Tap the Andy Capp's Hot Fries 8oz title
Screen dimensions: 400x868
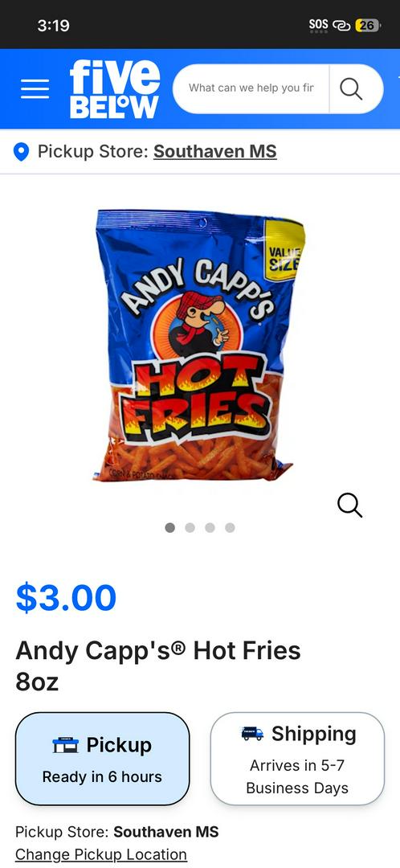click(x=157, y=666)
